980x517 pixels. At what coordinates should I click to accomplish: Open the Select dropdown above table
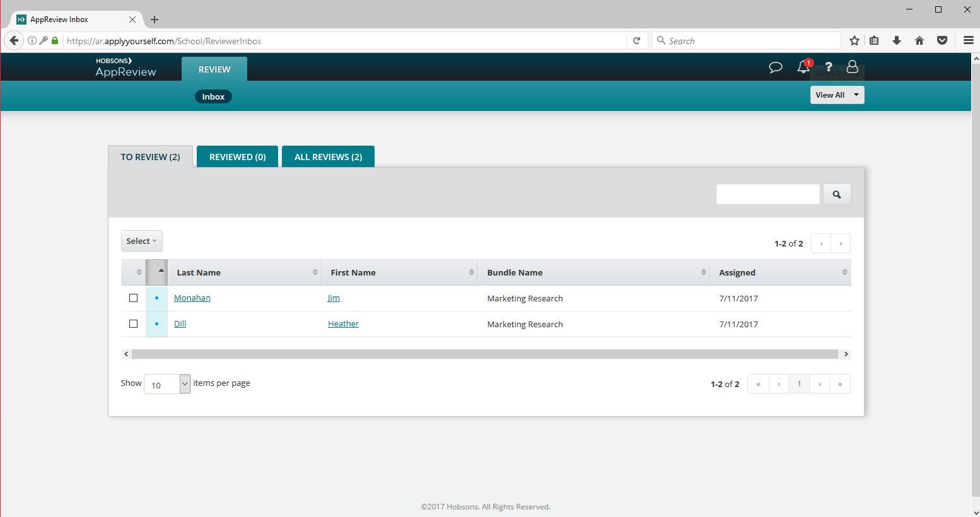(141, 241)
